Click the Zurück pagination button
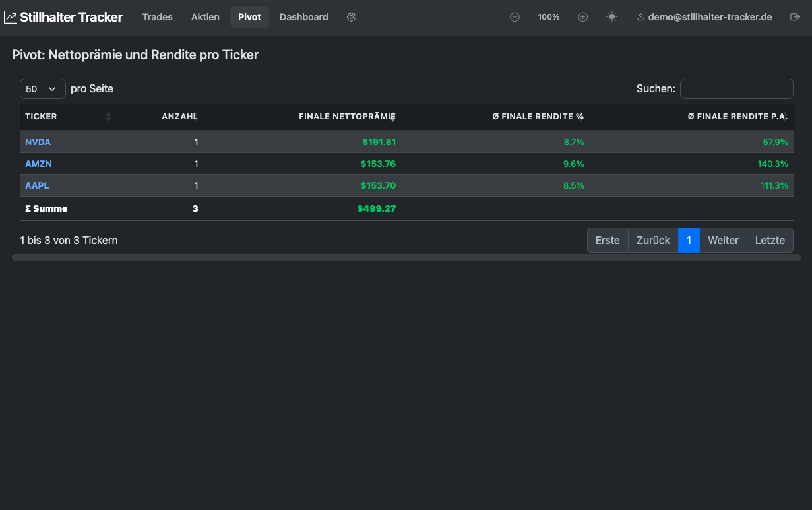Image resolution: width=812 pixels, height=510 pixels. (653, 240)
